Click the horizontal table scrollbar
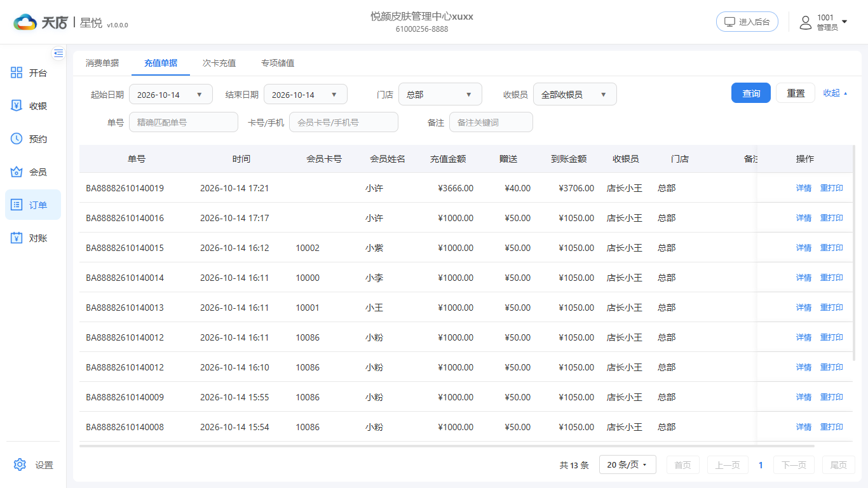 (x=447, y=446)
